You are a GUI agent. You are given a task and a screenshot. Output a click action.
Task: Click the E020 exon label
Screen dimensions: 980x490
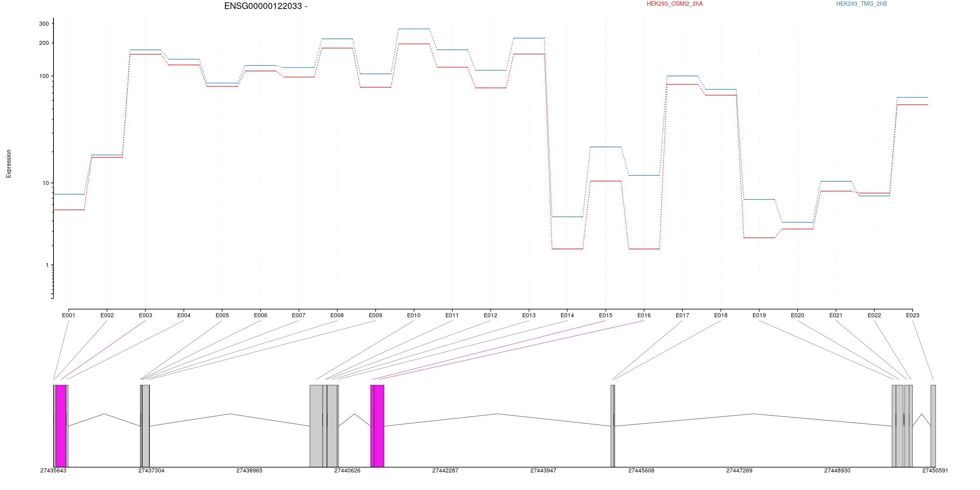797,315
